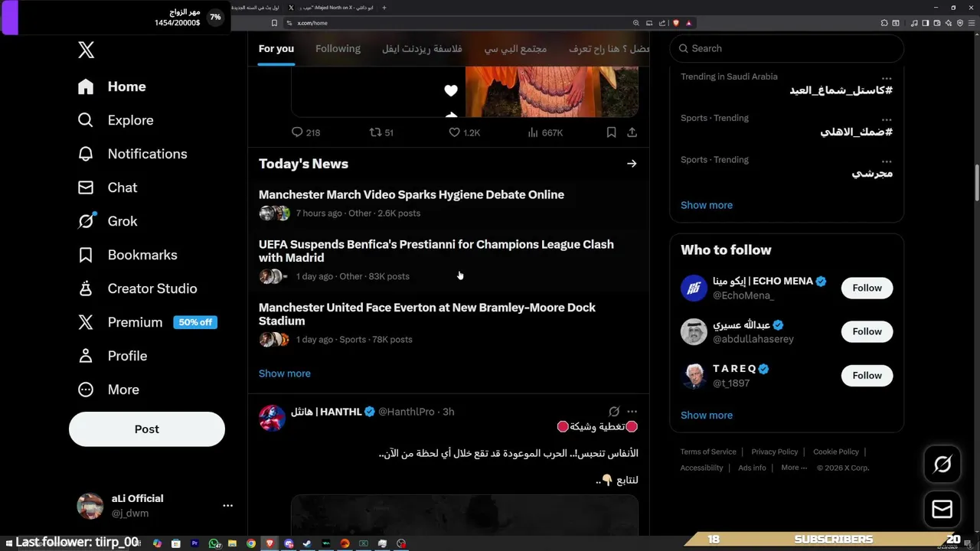Open Manchester United Face Everton story
Image resolution: width=980 pixels, height=551 pixels.
(x=427, y=314)
